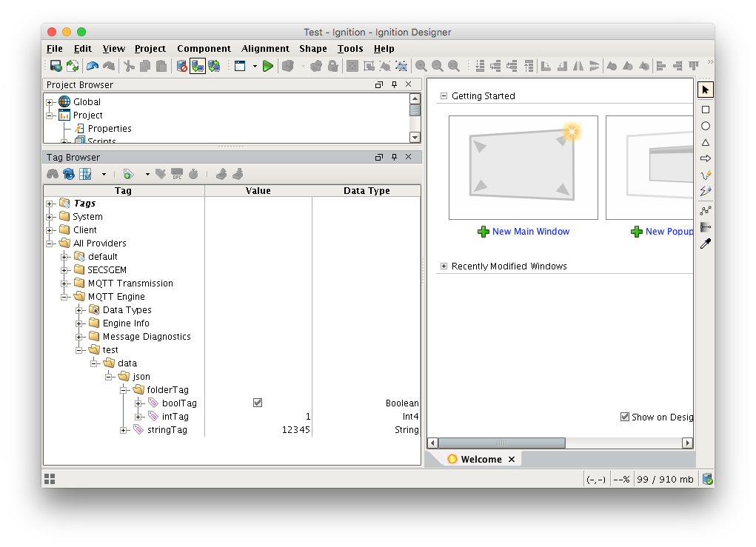Screen dimensions: 756x547
Task: Click the Cut scissors icon
Action: click(x=129, y=66)
